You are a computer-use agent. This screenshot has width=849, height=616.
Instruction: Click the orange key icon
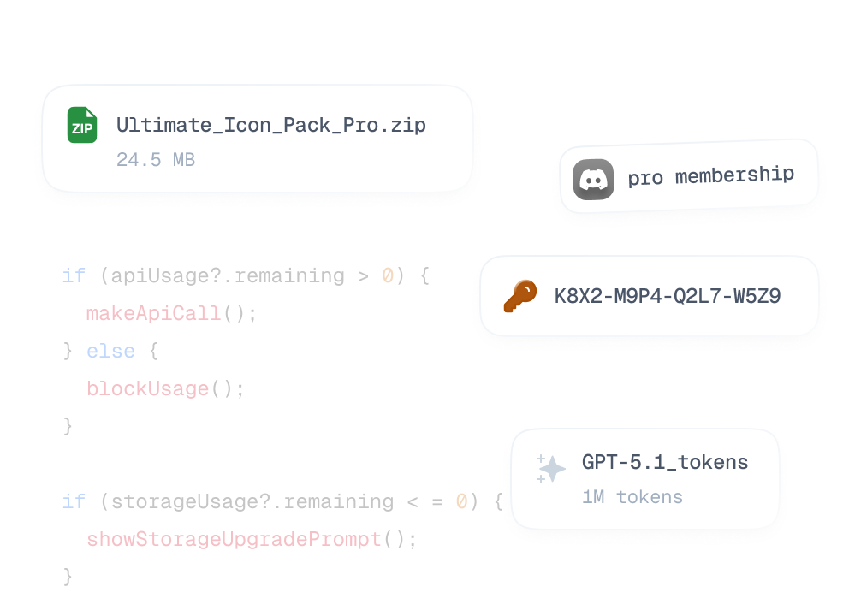tap(519, 296)
